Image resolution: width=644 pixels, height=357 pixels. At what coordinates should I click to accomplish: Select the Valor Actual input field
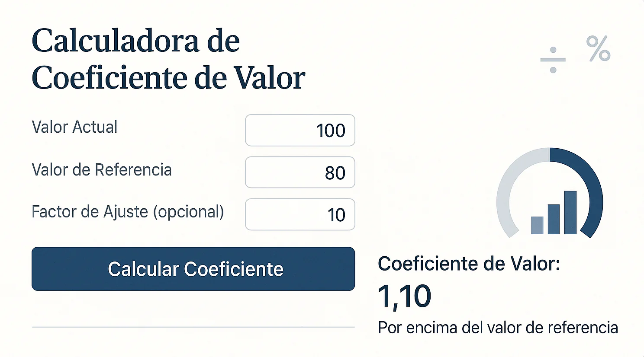tap(300, 131)
